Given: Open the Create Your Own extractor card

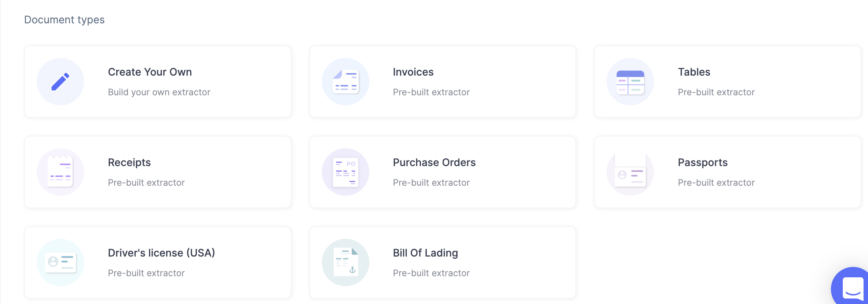Looking at the screenshot, I should click(158, 81).
